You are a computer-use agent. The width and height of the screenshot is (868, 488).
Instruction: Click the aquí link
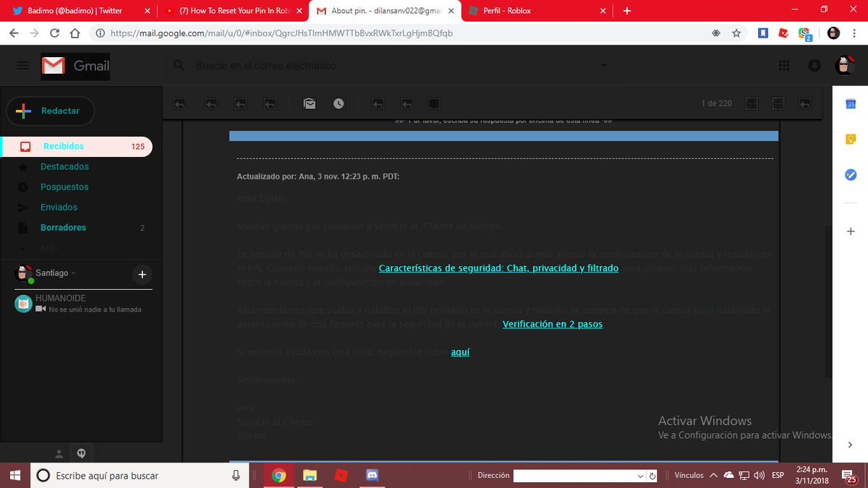pyautogui.click(x=460, y=352)
